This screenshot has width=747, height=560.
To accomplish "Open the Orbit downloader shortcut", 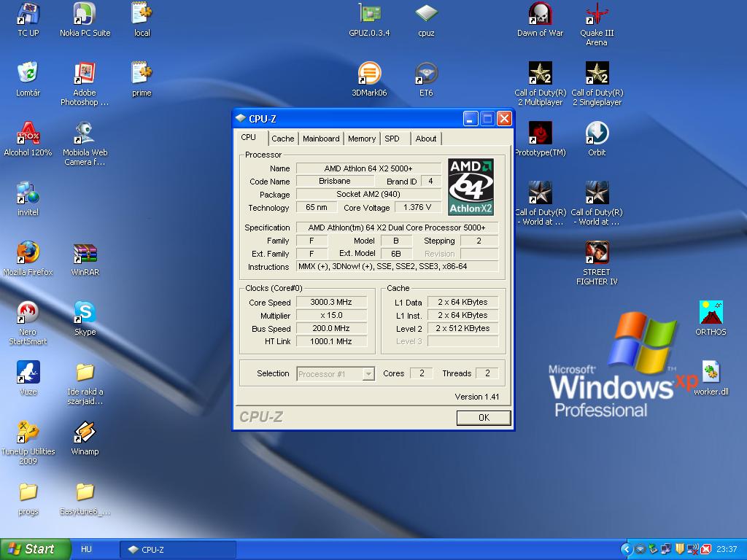I will point(597,139).
